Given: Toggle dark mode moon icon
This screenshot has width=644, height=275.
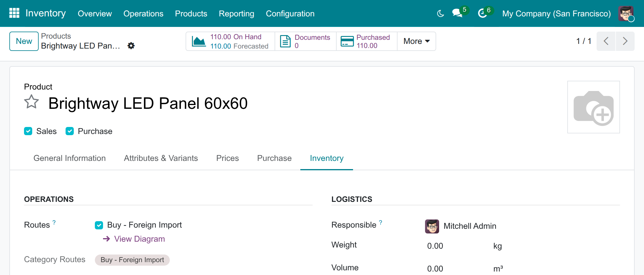Looking at the screenshot, I should pyautogui.click(x=441, y=13).
